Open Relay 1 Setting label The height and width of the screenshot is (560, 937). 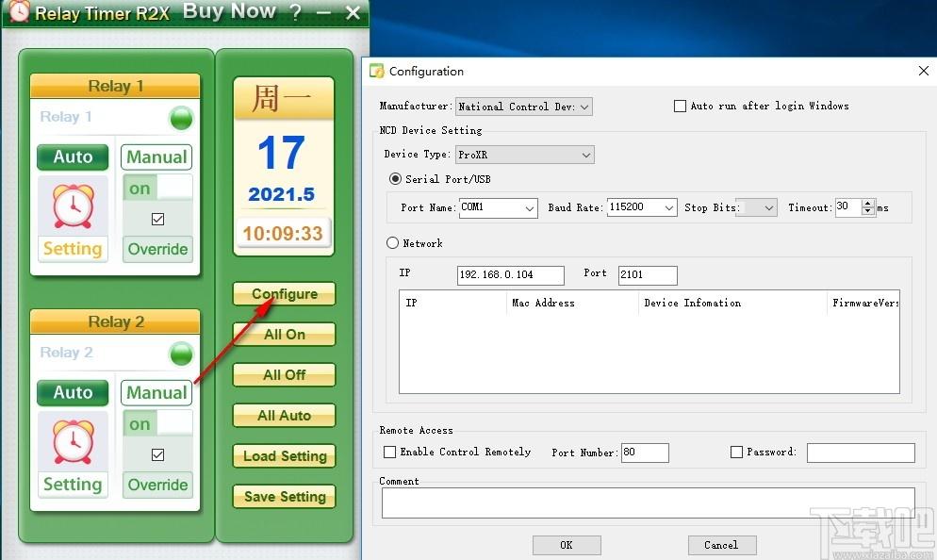pos(73,248)
